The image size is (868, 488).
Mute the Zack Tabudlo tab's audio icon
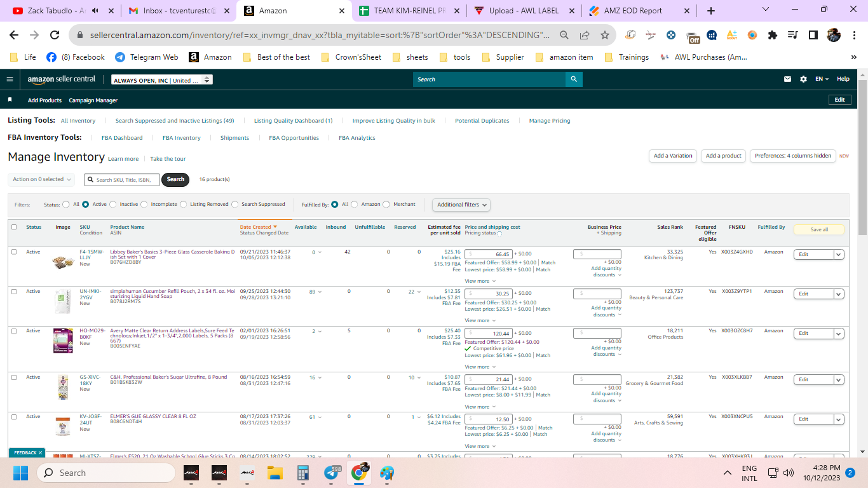[95, 11]
